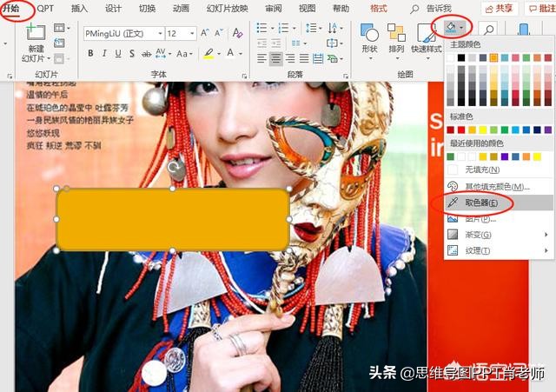
Task: Click Increase Font Size icon
Action: click(205, 33)
